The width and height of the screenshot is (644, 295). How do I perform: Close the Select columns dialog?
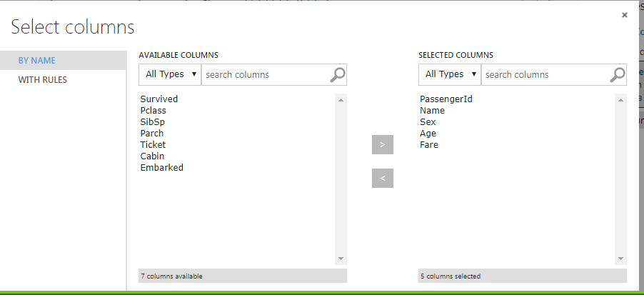point(625,14)
